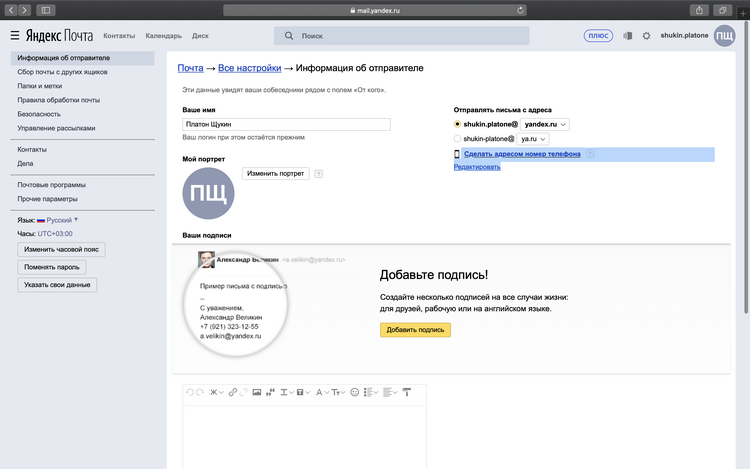This screenshot has width=750, height=469.
Task: Click the ПЩ portrait circle under Мой портрет
Action: coord(208,194)
